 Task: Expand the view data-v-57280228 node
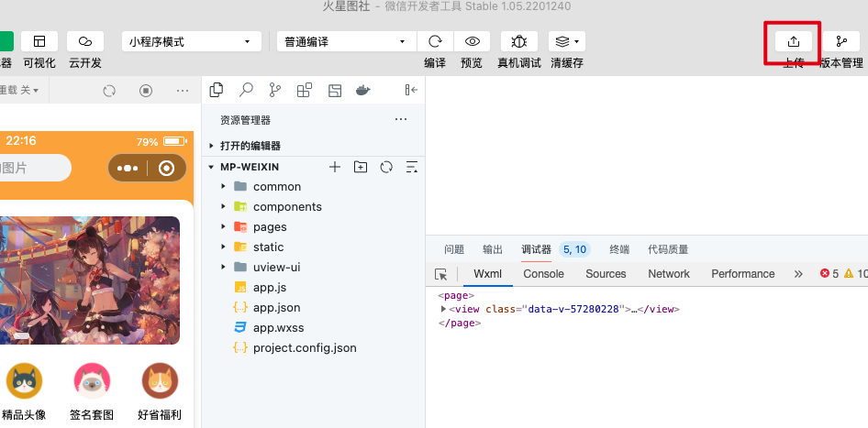pos(443,309)
